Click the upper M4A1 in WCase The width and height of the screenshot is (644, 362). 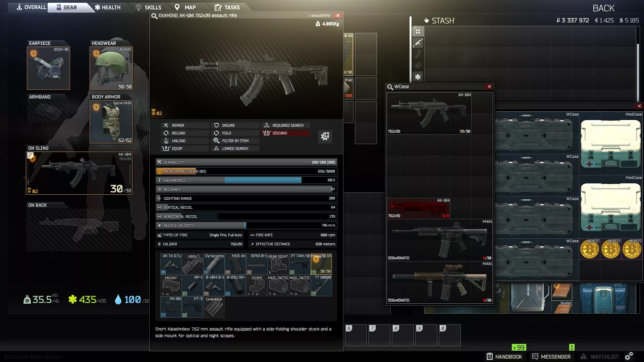(440, 240)
